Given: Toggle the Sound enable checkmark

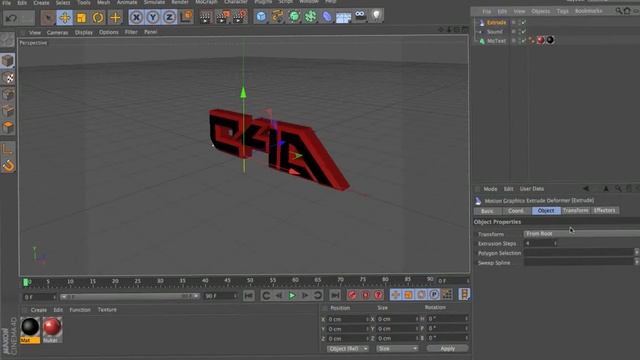Looking at the screenshot, I should pos(524,31).
